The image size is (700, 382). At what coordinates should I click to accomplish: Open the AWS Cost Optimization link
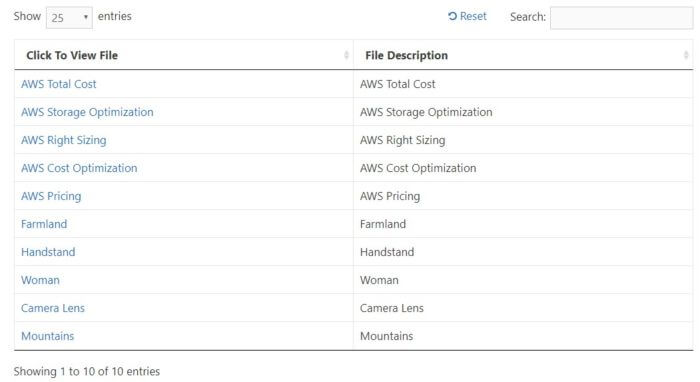point(79,168)
